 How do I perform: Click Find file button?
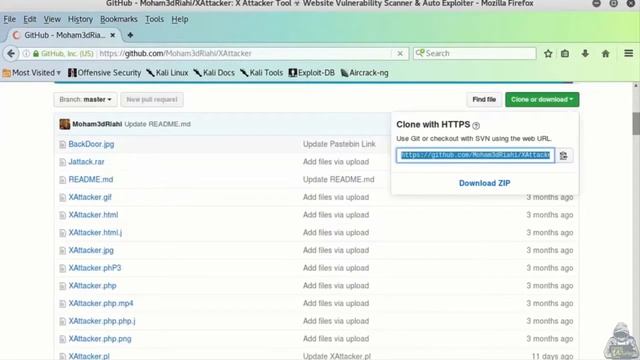[484, 100]
